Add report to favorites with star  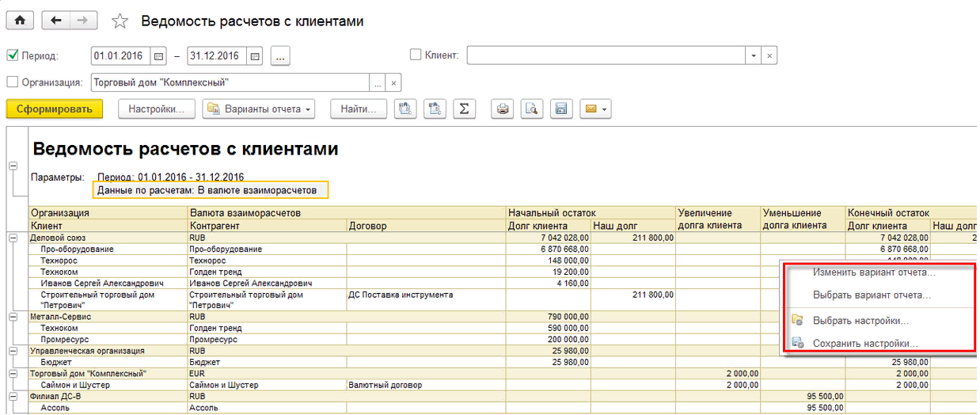point(120,22)
